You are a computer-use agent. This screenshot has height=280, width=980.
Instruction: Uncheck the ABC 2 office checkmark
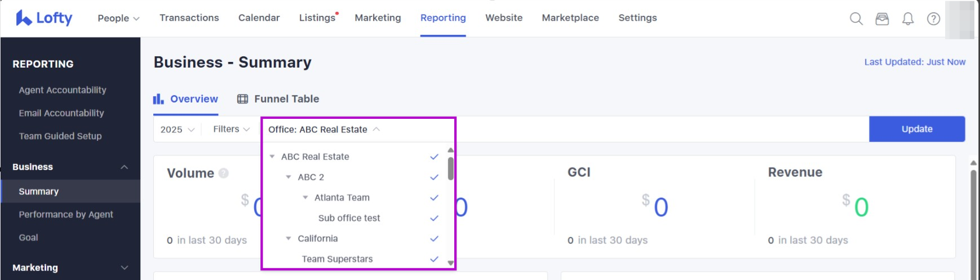click(434, 177)
